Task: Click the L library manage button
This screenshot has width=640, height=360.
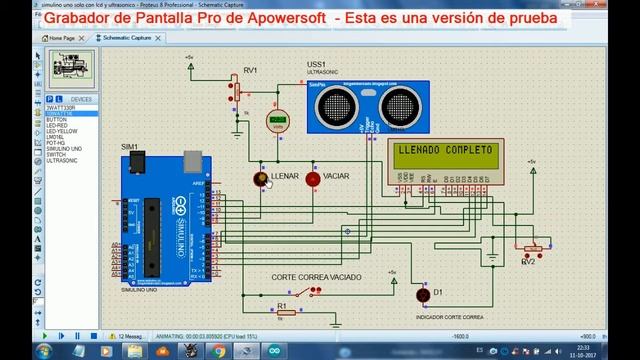Action: click(x=59, y=99)
